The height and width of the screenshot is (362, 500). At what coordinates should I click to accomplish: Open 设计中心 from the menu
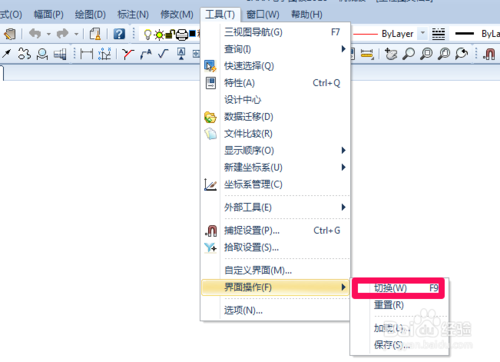tap(275, 100)
